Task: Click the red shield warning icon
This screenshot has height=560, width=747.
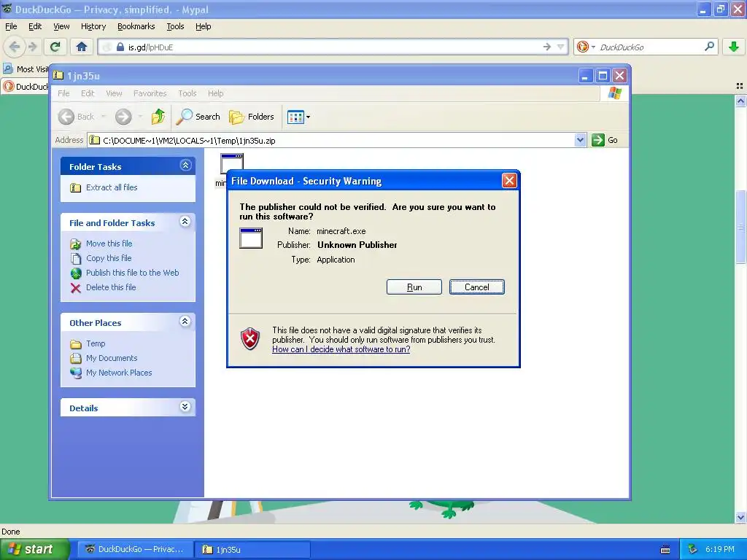Action: point(250,338)
